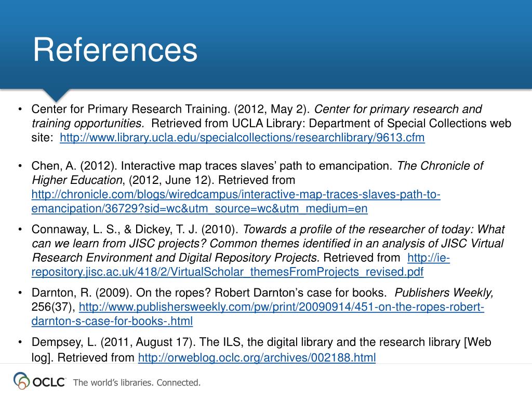Click the italic "Publishers Weekly" journal name
The height and width of the screenshot is (399, 532).
[x=444, y=293]
